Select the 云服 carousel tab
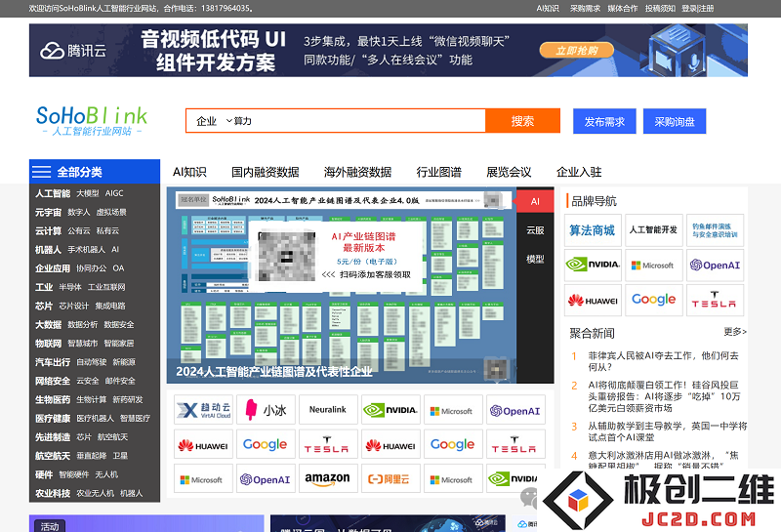This screenshot has width=781, height=532. pyautogui.click(x=535, y=230)
